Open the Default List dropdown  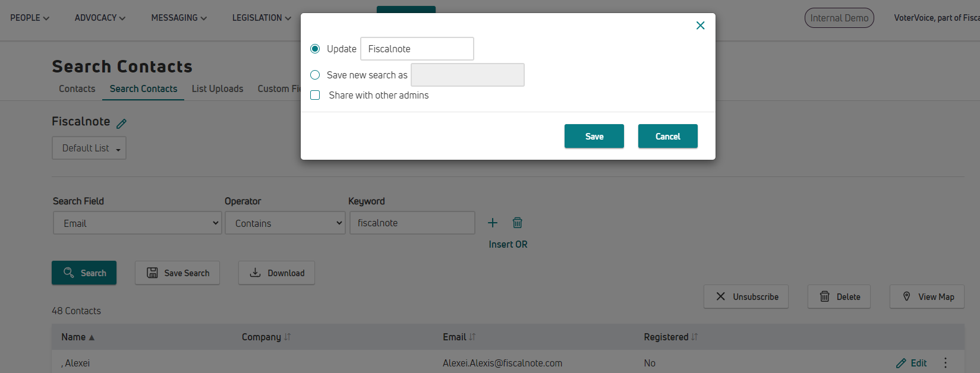point(89,148)
